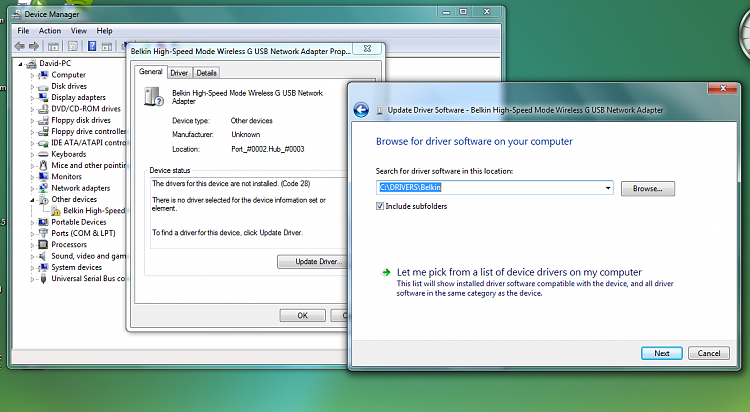Click the Monitors category icon

[44, 177]
